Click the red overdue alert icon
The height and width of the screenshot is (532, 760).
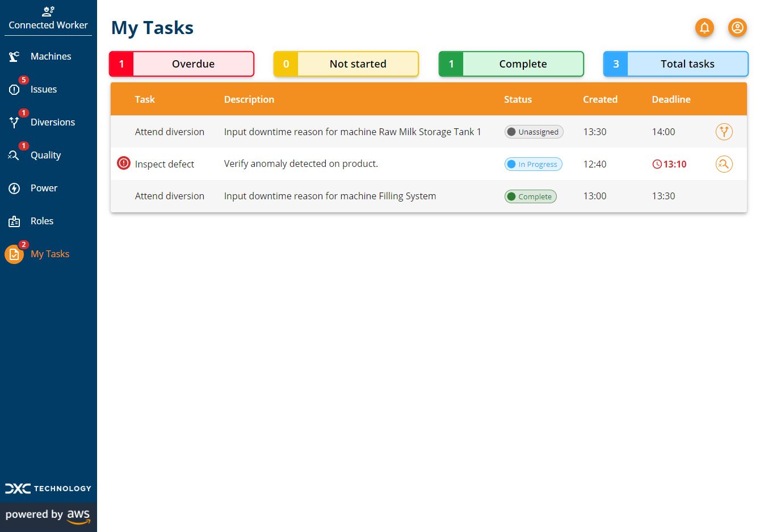coord(123,164)
